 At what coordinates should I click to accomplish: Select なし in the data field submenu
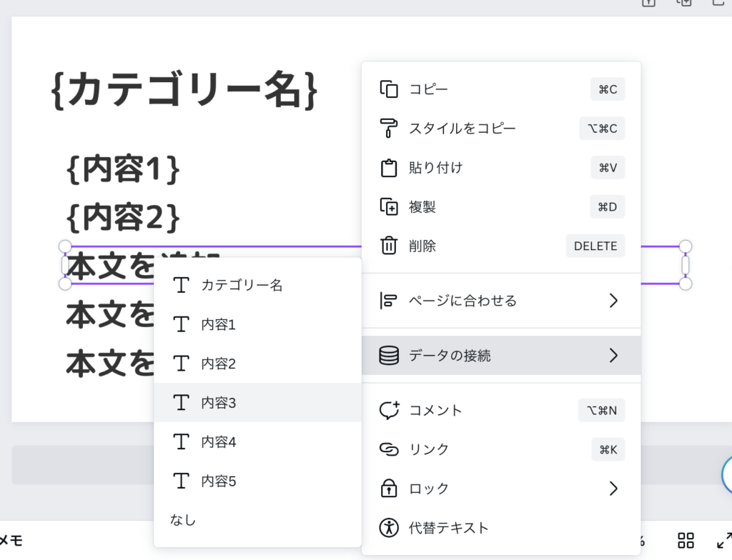pos(183,520)
